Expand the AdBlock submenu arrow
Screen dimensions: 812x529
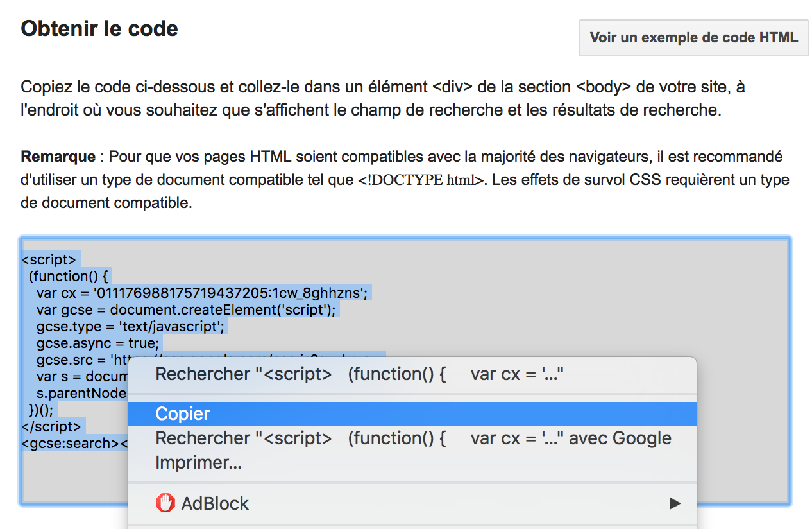pyautogui.click(x=675, y=503)
